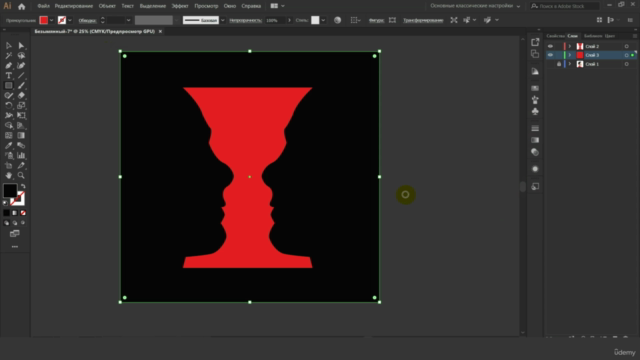Select the Line Segment tool
The height and width of the screenshot is (360, 640).
click(x=21, y=76)
